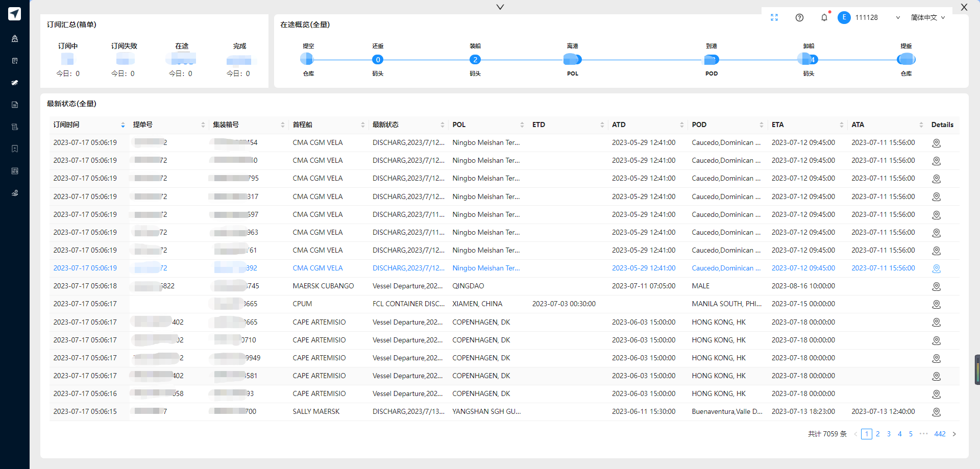This screenshot has width=980, height=469.
Task: Click ATA value 2023-07-13 12:40:00
Action: pos(883,411)
